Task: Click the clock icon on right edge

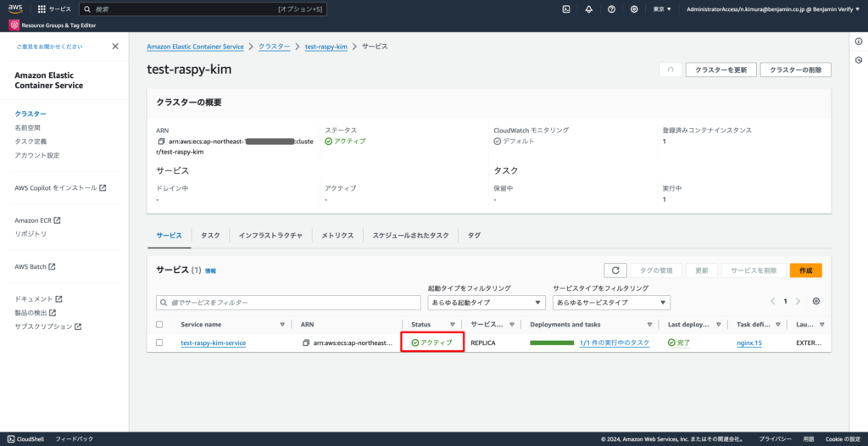Action: pyautogui.click(x=859, y=60)
